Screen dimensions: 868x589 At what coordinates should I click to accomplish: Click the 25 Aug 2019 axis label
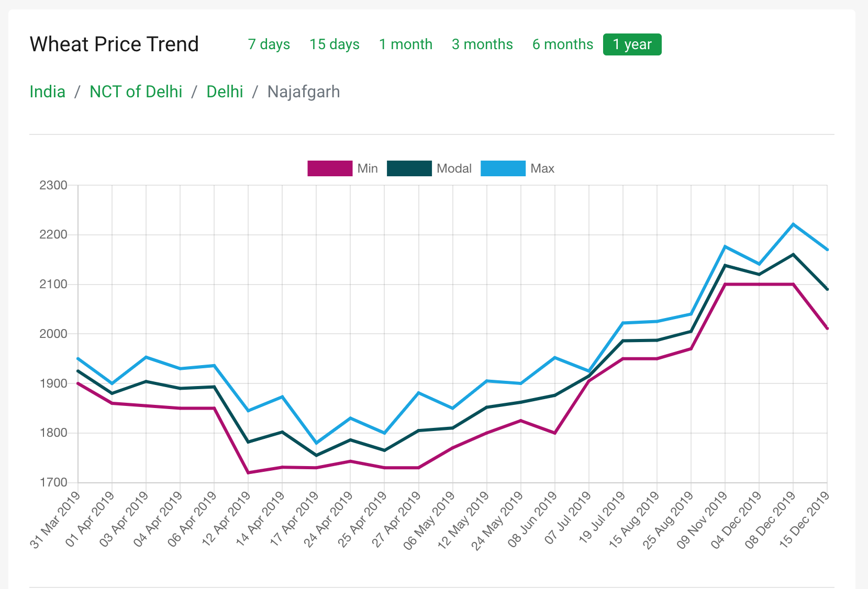coord(667,520)
